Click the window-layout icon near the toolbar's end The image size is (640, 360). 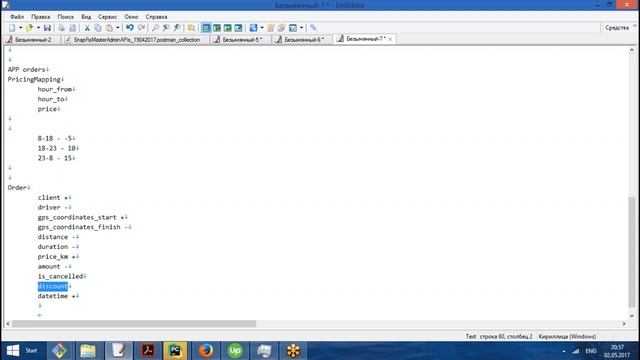point(293,28)
